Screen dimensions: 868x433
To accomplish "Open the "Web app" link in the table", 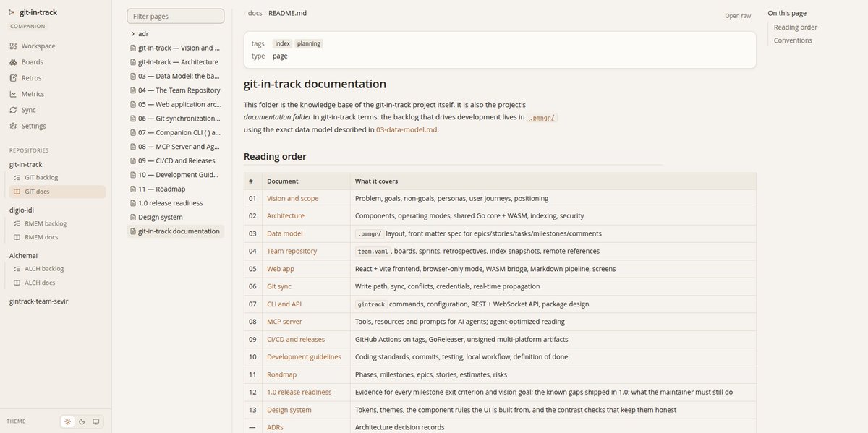I will pos(281,269).
